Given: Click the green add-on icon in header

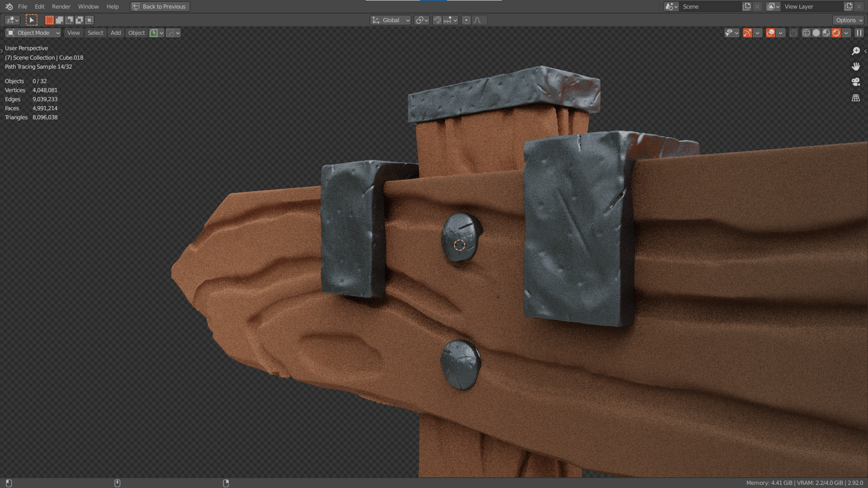Looking at the screenshot, I should point(153,33).
